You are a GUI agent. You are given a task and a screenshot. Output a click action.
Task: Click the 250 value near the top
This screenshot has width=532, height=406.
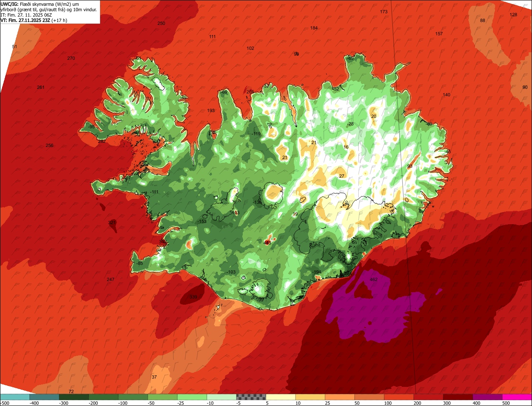click(161, 24)
